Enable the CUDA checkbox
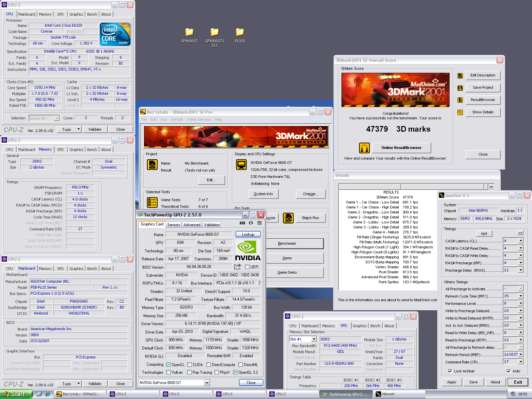 [190, 365]
